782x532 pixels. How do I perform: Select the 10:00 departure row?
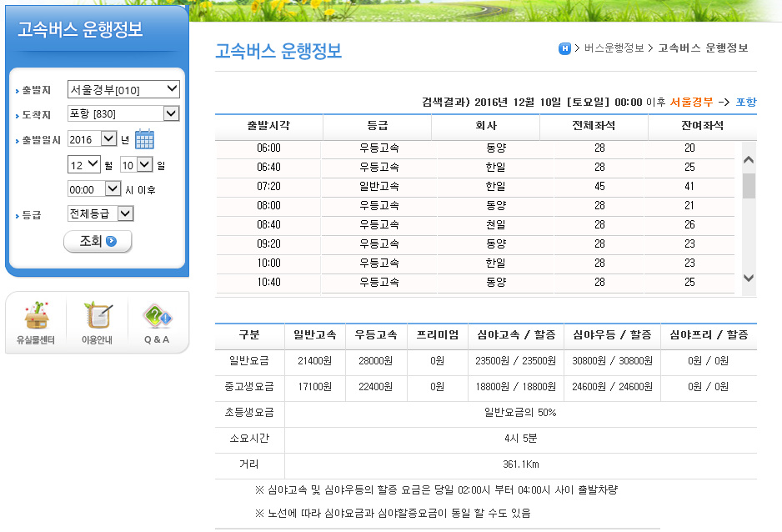[x=475, y=263]
